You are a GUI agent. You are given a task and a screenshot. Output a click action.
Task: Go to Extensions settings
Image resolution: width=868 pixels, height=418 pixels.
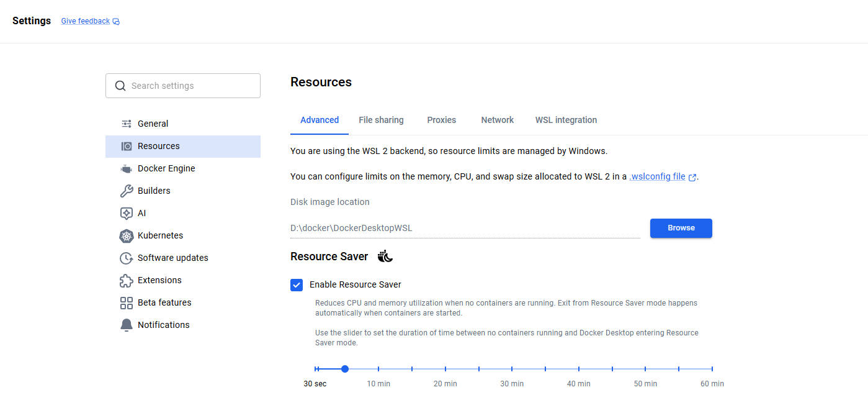[x=183, y=280]
